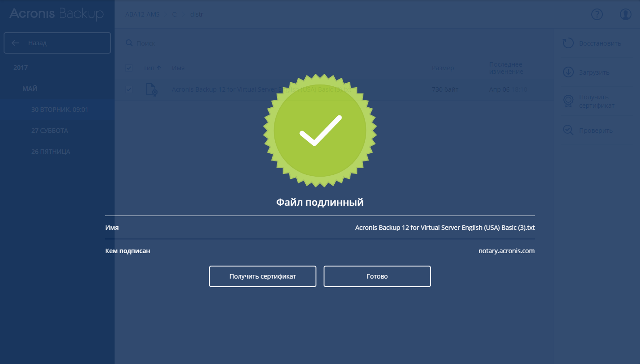Select the 27 СУББОТА backup
The image size is (640, 364).
[x=50, y=131]
